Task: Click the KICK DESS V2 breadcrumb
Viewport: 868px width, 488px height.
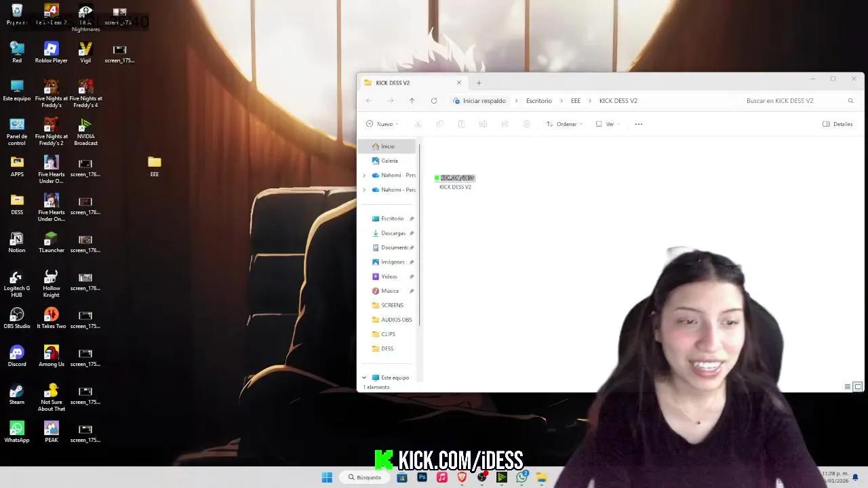Action: pyautogui.click(x=618, y=101)
